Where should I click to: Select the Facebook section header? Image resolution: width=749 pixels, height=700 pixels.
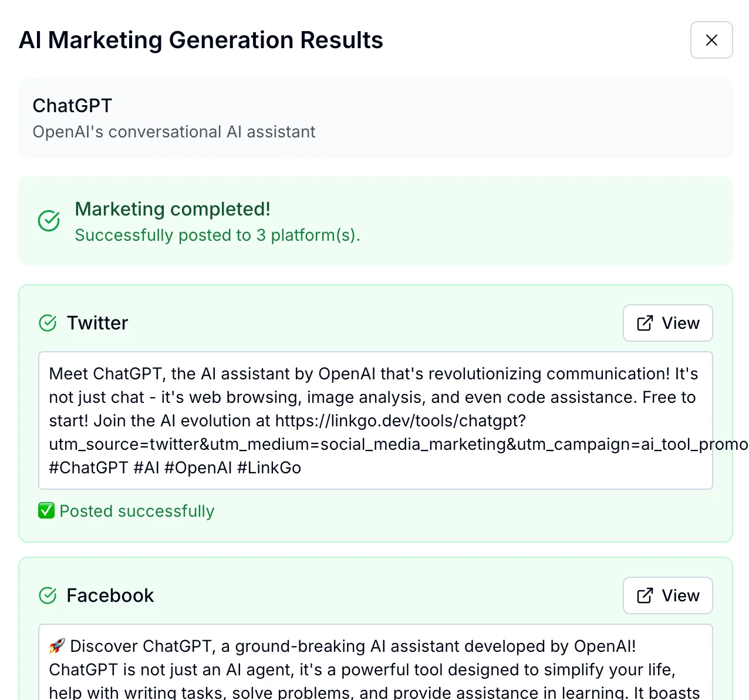[110, 595]
